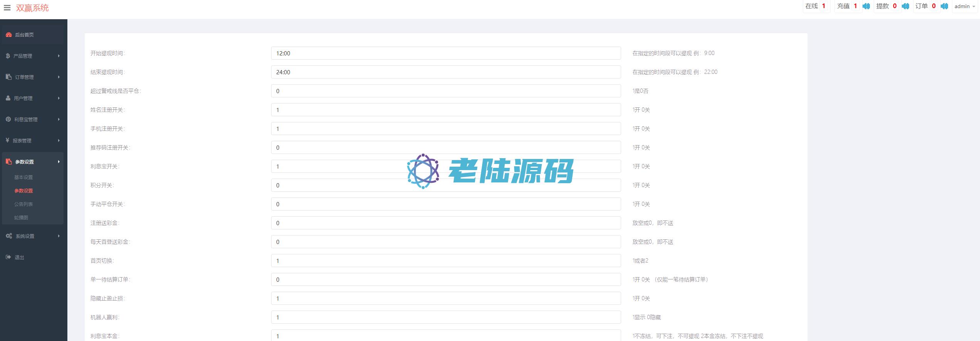Viewport: 980px width, 341px height.
Task: Mute the 提款 sound alert icon
Action: (x=905, y=6)
